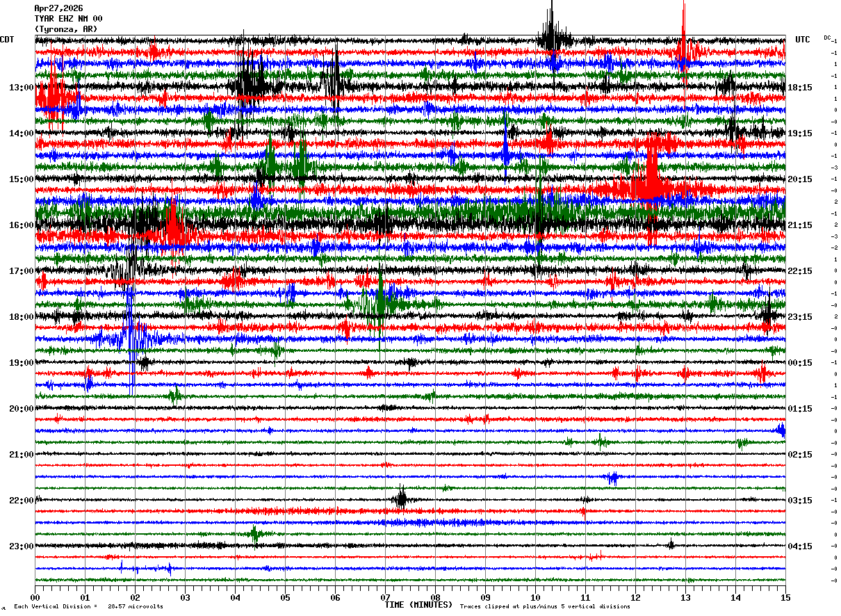
Task: Click the 00:15 UTC time label
Action: click(800, 363)
